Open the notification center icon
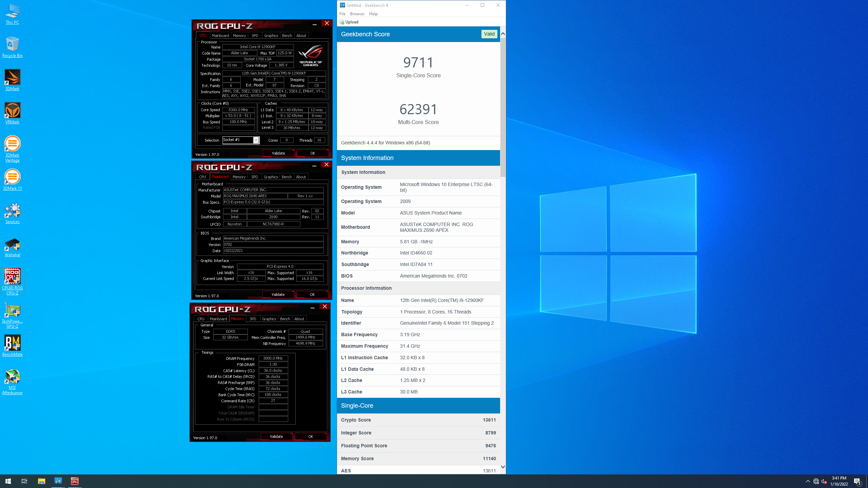The width and height of the screenshot is (868, 488). pyautogui.click(x=857, y=481)
